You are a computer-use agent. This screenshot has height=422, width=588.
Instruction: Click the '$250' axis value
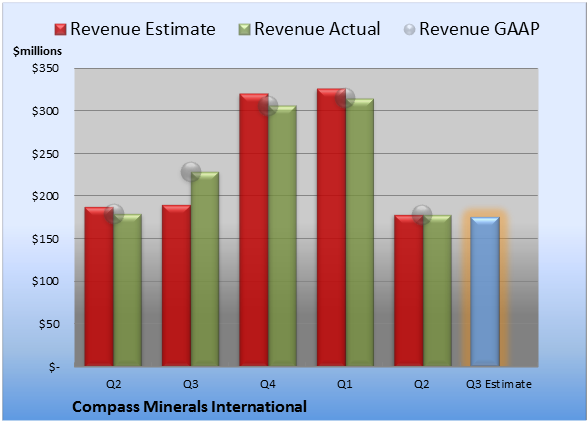(45, 154)
